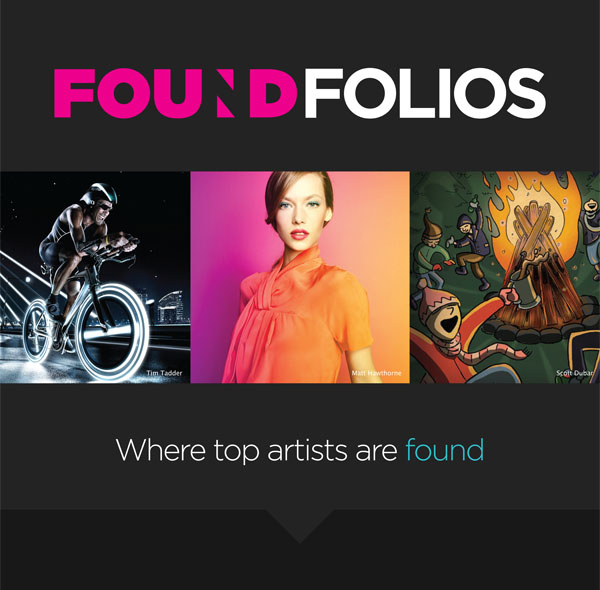Click the Tim Tadder credit label
This screenshot has height=590, width=600.
coord(164,373)
